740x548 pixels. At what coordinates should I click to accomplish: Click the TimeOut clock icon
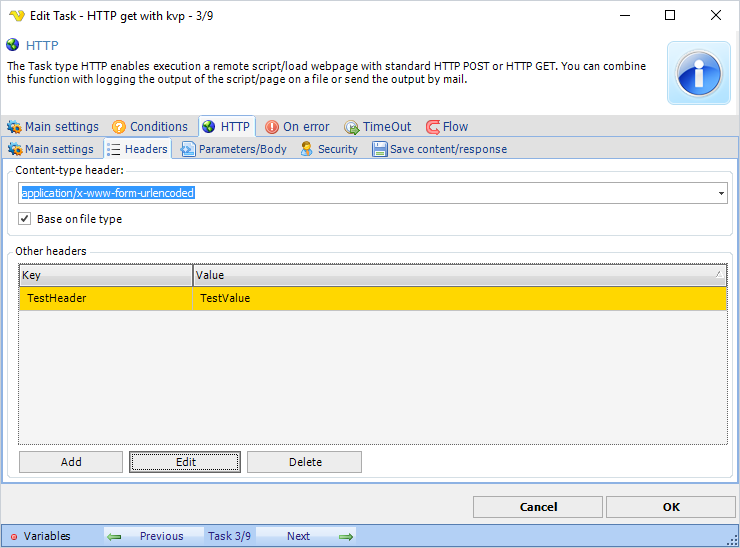(351, 127)
